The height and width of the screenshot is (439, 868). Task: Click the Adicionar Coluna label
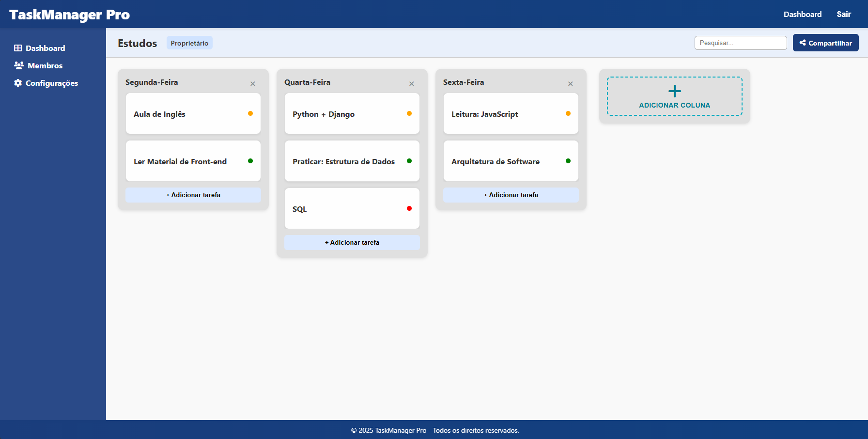[675, 105]
